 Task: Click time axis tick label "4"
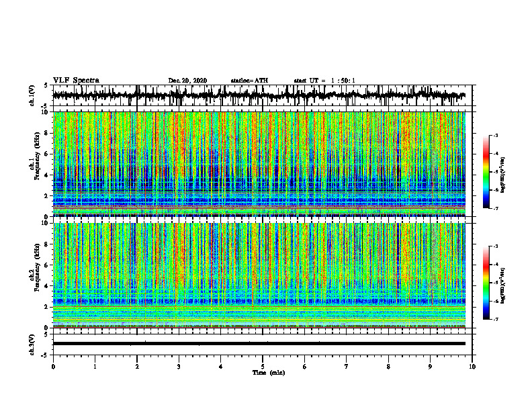pyautogui.click(x=221, y=367)
